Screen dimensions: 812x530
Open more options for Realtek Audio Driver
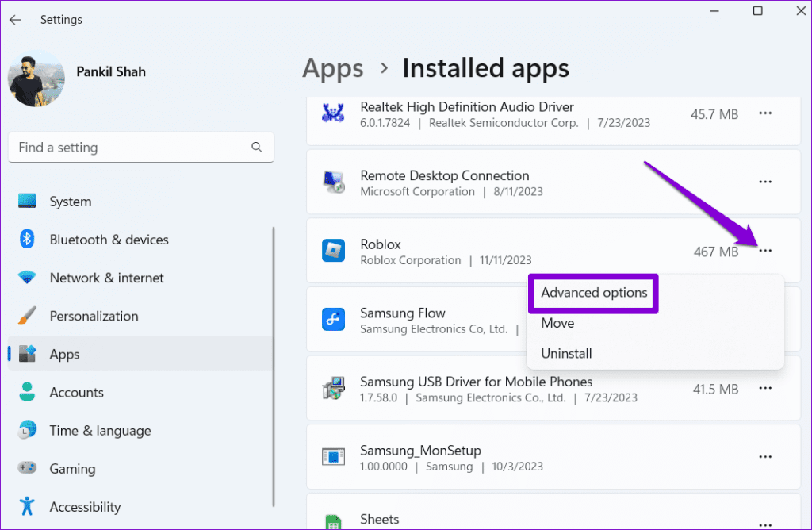pos(765,113)
